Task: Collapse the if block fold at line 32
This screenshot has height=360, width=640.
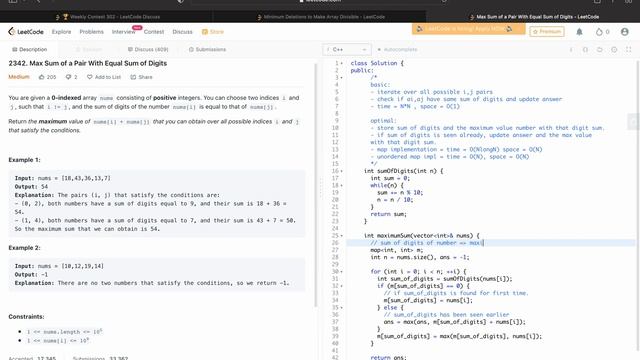Action: pyautogui.click(x=342, y=286)
